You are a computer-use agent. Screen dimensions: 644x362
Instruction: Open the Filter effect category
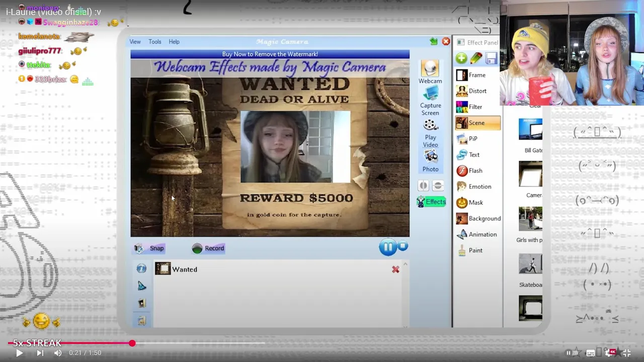(477, 107)
